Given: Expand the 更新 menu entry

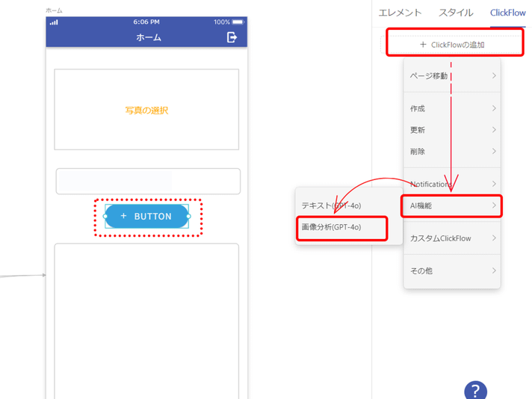Looking at the screenshot, I should click(451, 130).
